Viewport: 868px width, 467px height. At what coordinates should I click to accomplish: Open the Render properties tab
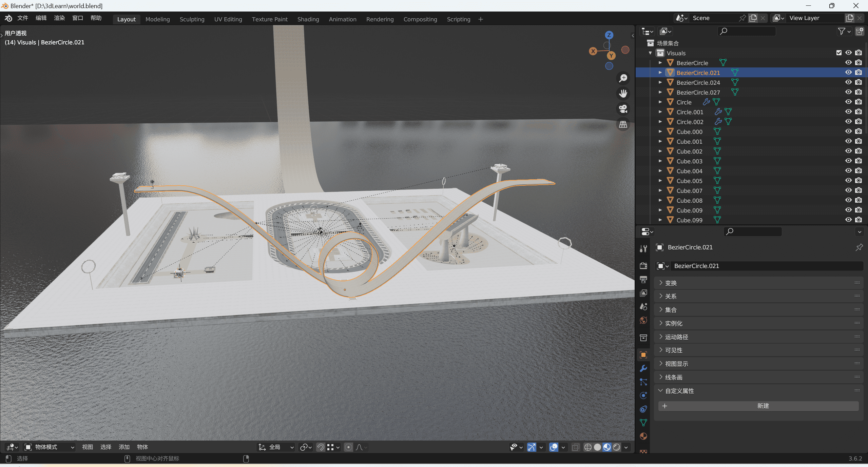[x=643, y=266]
